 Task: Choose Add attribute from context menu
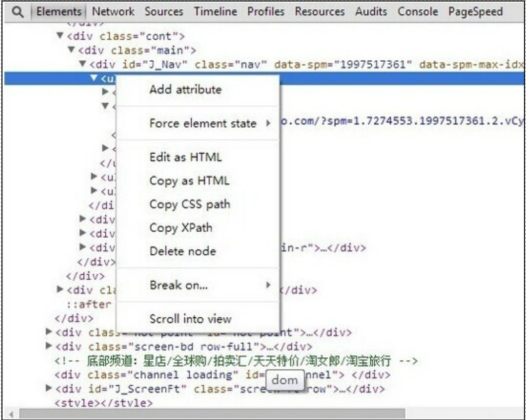click(185, 90)
